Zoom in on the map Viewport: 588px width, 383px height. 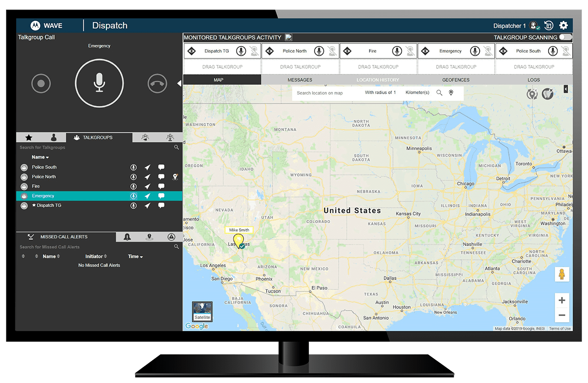pyautogui.click(x=561, y=300)
